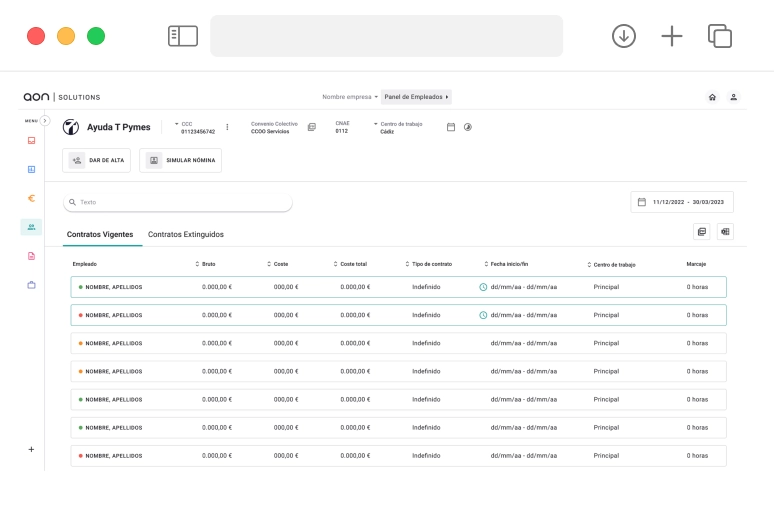Image resolution: width=775 pixels, height=528 pixels.
Task: Open three-dot menu next to CCC number
Action: [x=227, y=127]
